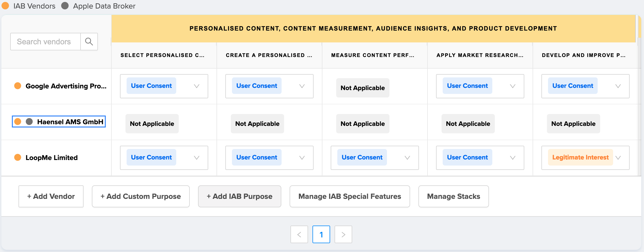
Task: Click the Apple Data Broker legend label
Action: coord(104,6)
